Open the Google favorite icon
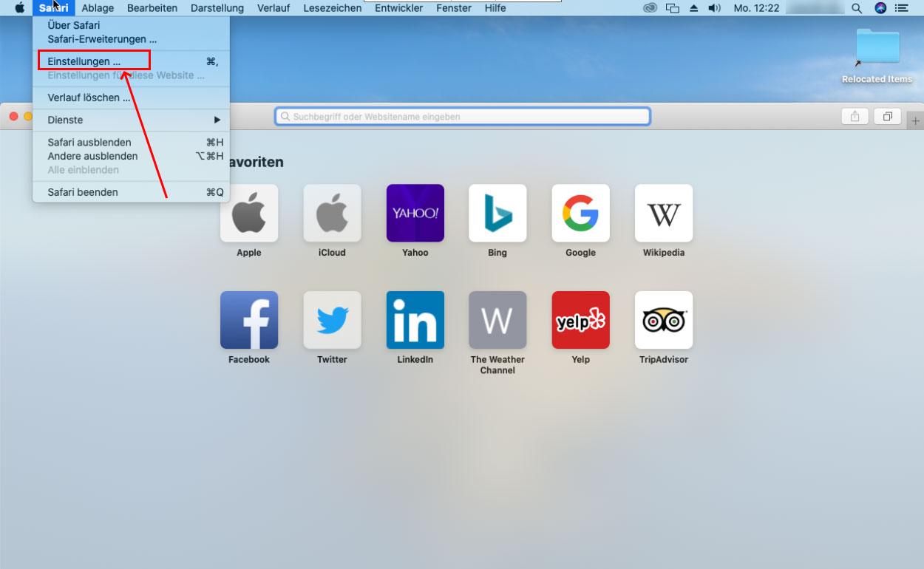924x569 pixels. click(x=580, y=213)
